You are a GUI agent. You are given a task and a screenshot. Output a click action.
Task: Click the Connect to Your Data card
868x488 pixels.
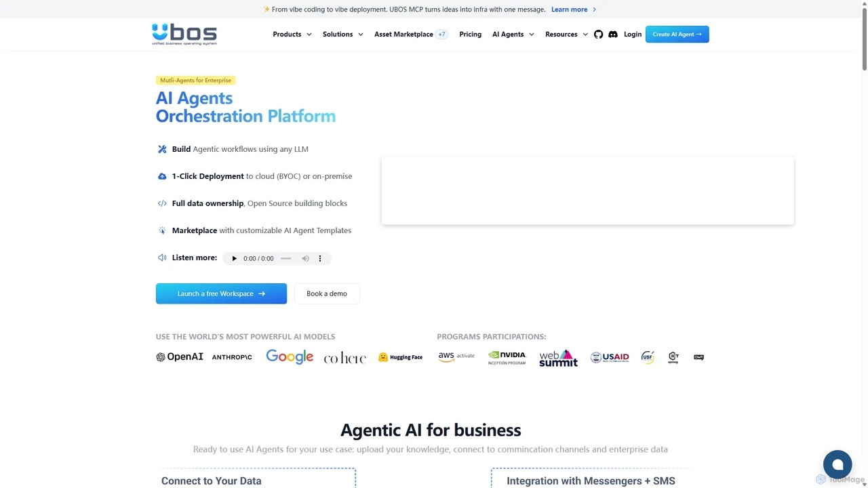point(257,478)
